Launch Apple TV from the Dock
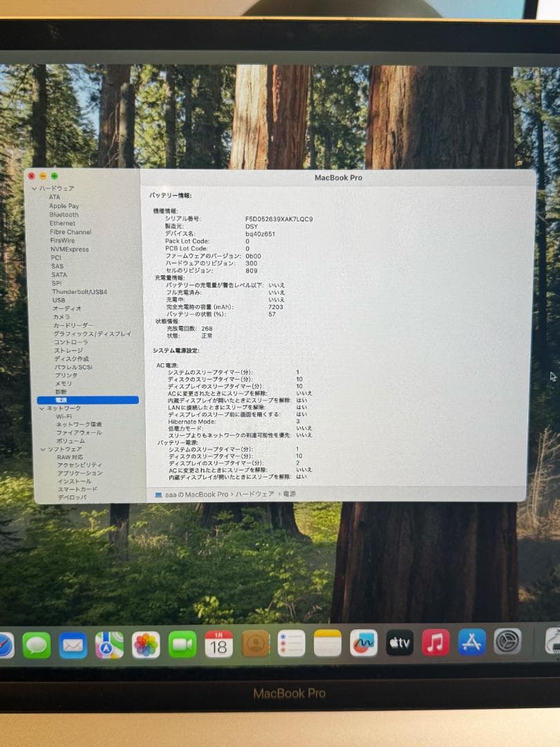Viewport: 560px width, 747px height. pos(400,643)
